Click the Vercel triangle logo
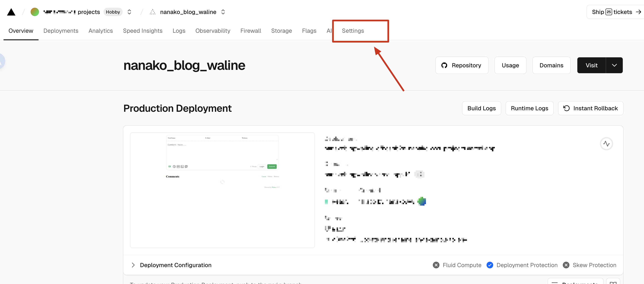The width and height of the screenshot is (644, 284). pyautogui.click(x=11, y=12)
